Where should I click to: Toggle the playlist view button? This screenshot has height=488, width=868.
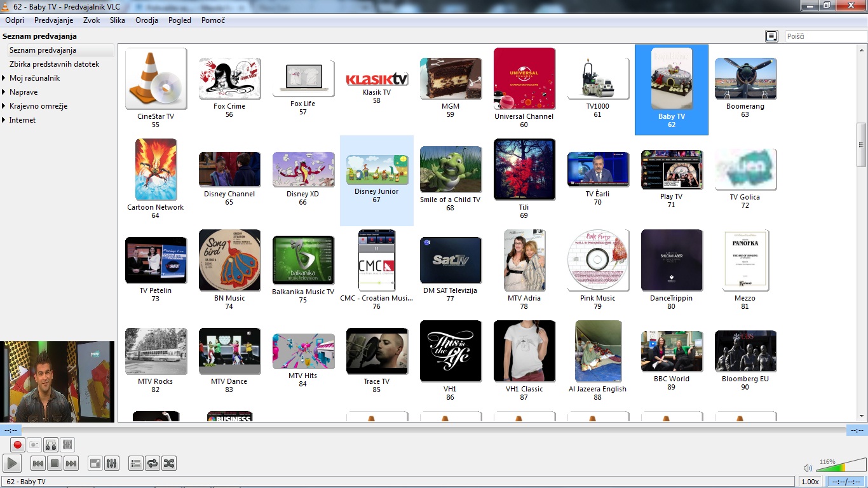tap(135, 463)
